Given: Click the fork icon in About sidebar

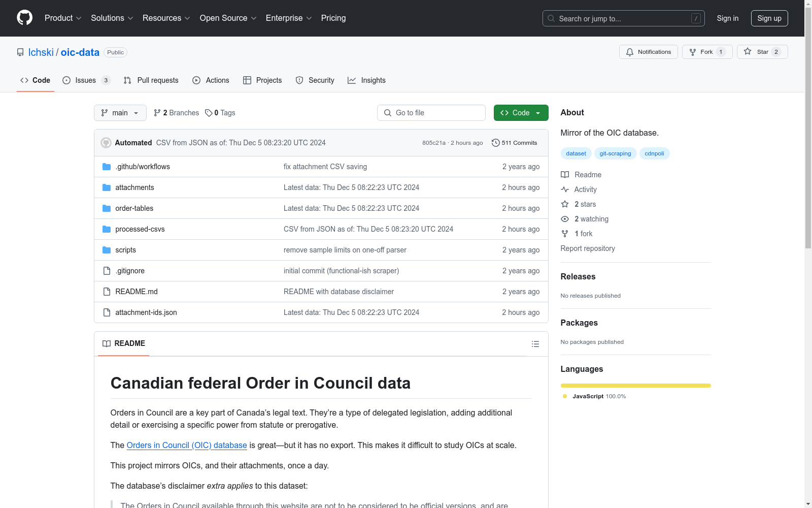Looking at the screenshot, I should tap(565, 234).
